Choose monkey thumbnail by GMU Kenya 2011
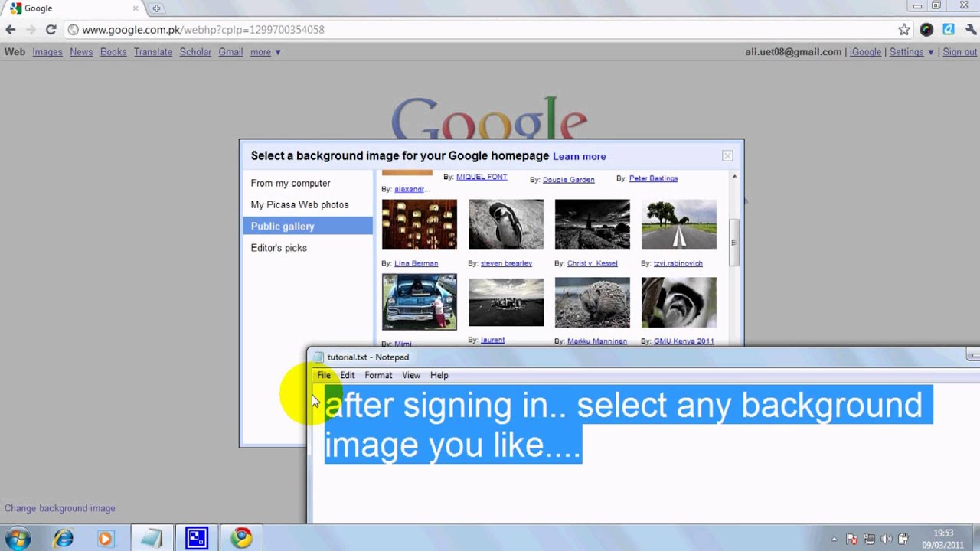Viewport: 980px width, 551px height. pyautogui.click(x=679, y=302)
